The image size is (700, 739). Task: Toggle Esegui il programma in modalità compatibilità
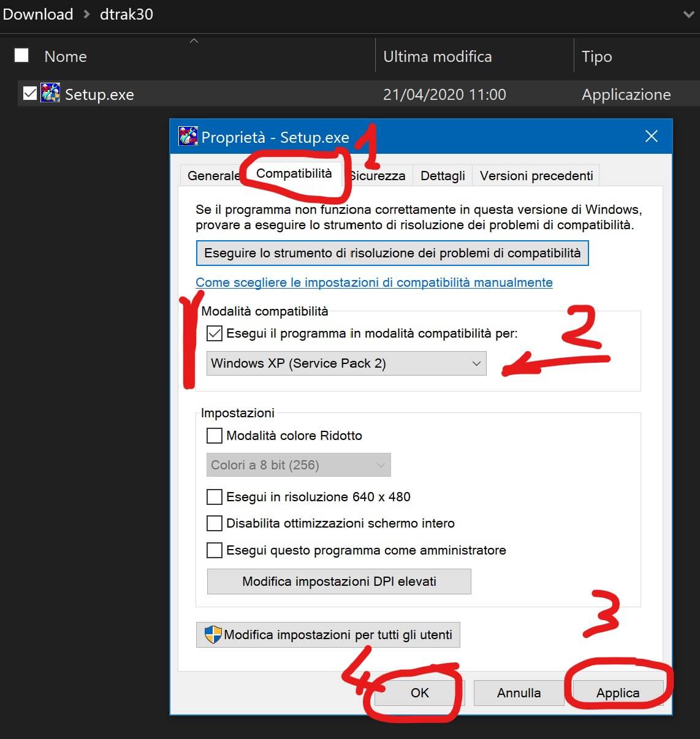click(x=215, y=333)
